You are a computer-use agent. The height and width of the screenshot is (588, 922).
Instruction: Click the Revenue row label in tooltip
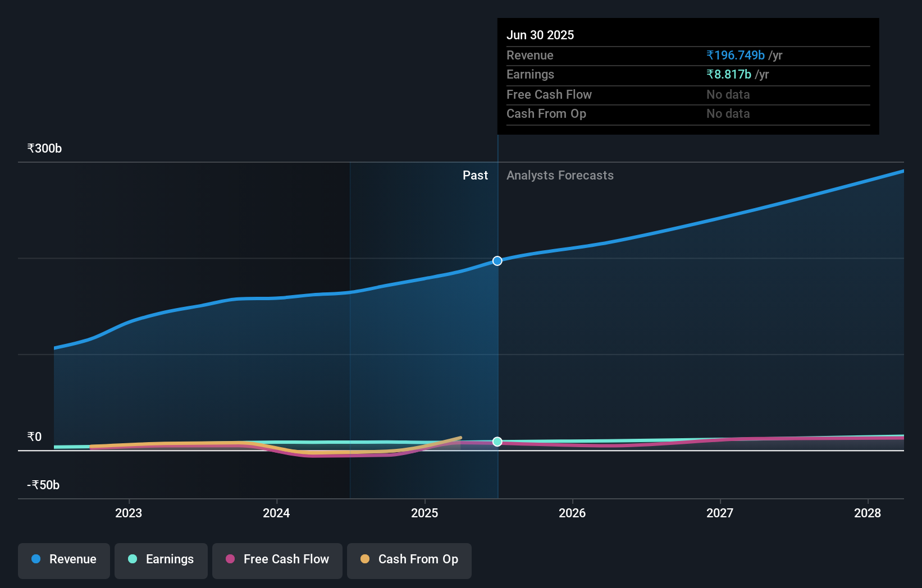coord(530,55)
